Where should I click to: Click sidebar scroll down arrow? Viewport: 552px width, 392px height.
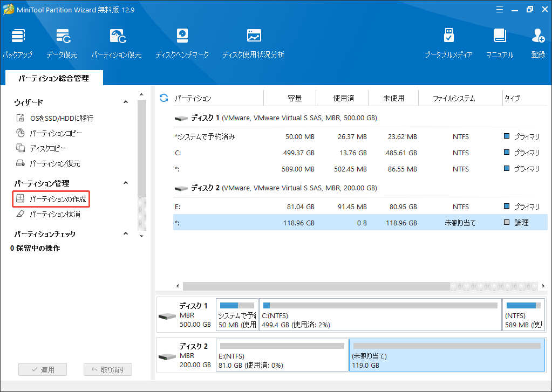141,236
